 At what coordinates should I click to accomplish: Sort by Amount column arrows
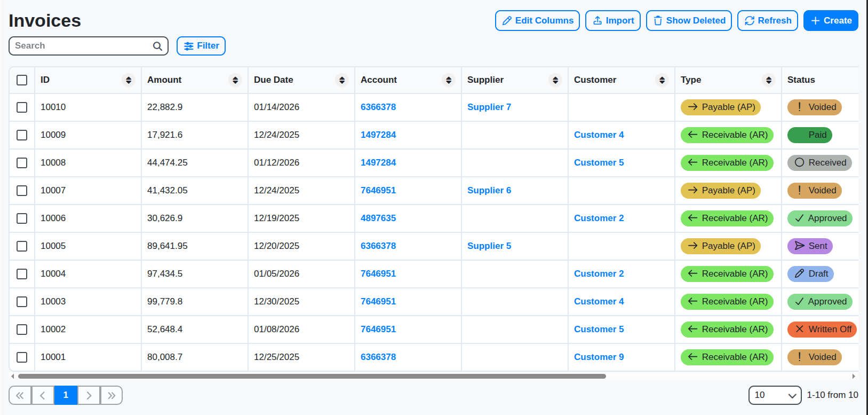pyautogui.click(x=235, y=80)
